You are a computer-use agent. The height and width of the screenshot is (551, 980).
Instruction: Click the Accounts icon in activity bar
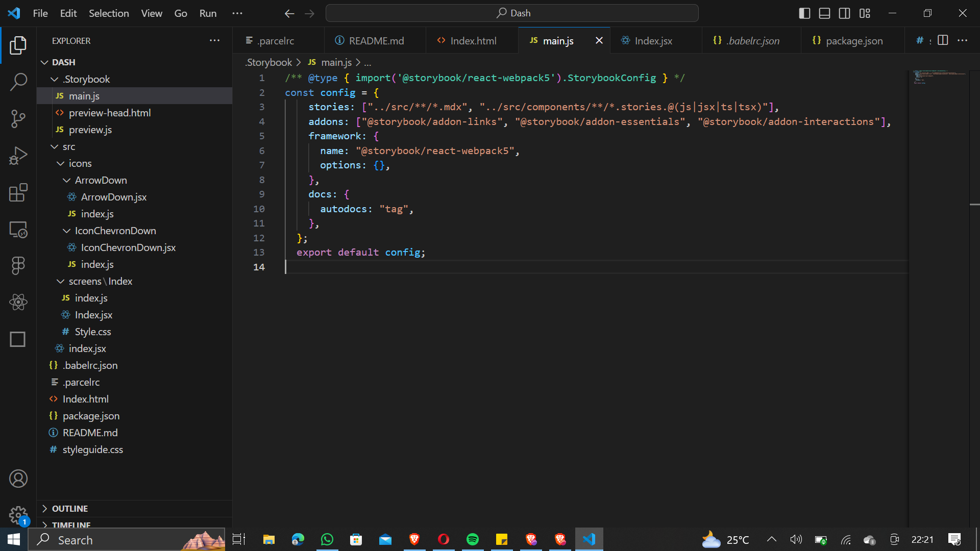click(x=18, y=479)
